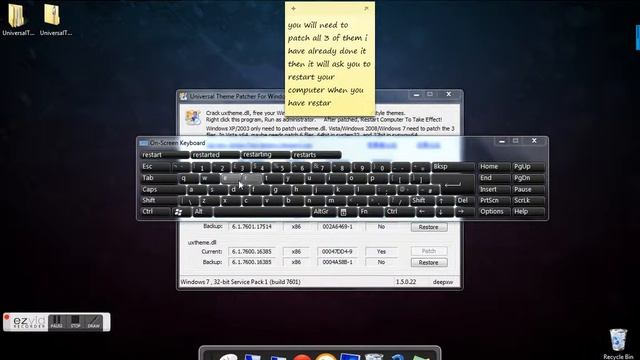Click the right arrow key

click(x=461, y=212)
